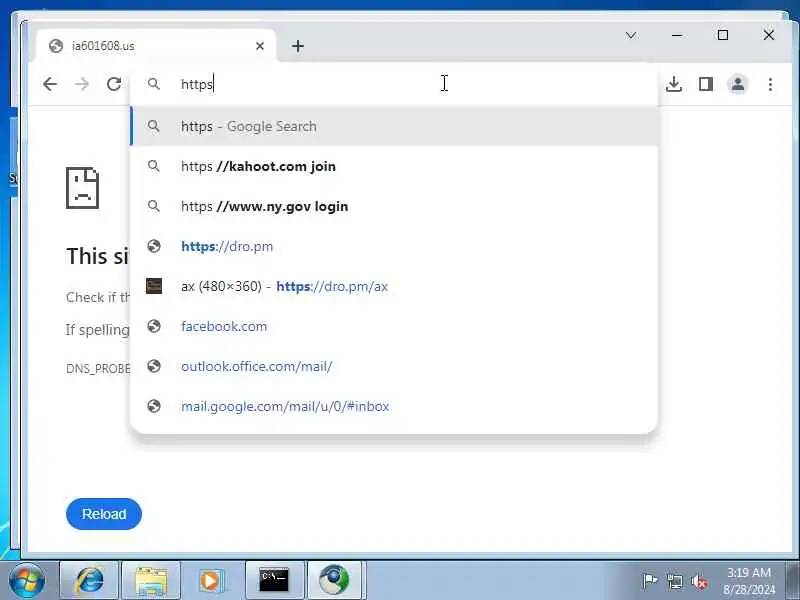Open Chrome three-dot menu

pyautogui.click(x=770, y=84)
